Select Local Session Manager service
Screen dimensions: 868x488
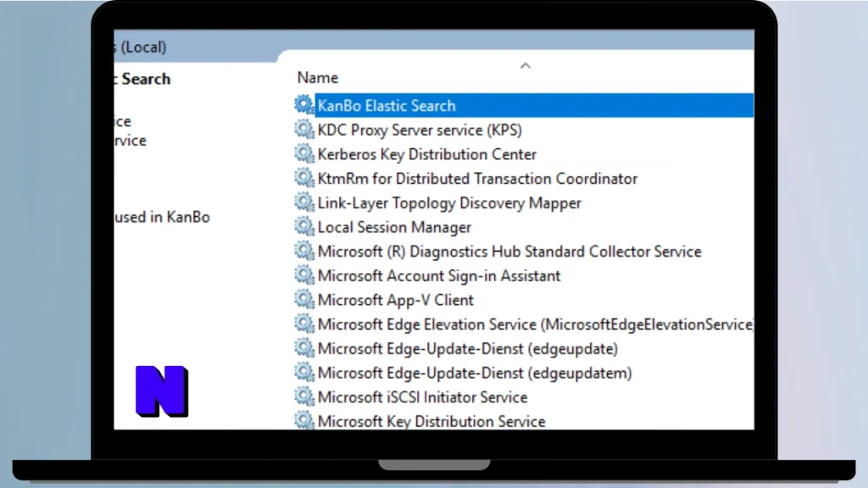[394, 227]
